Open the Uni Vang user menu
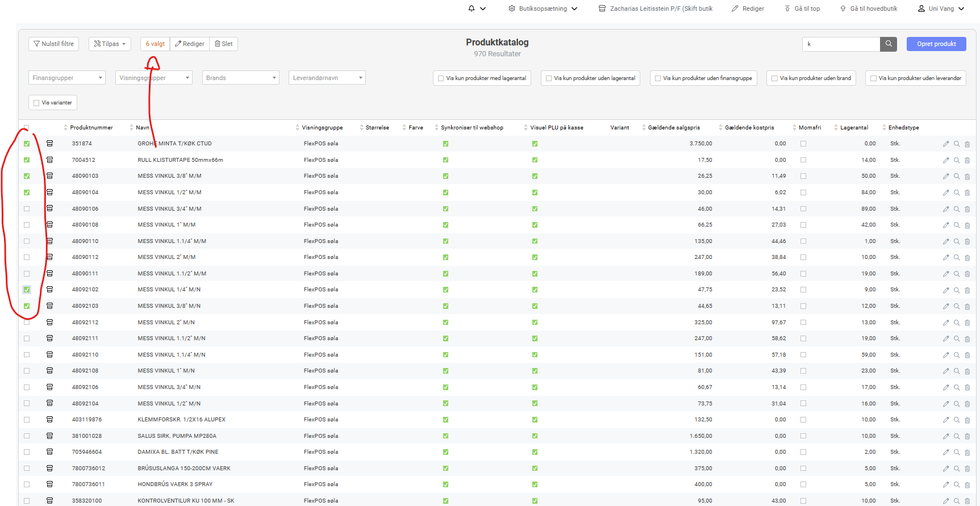Image resolution: width=980 pixels, height=506 pixels. (941, 9)
